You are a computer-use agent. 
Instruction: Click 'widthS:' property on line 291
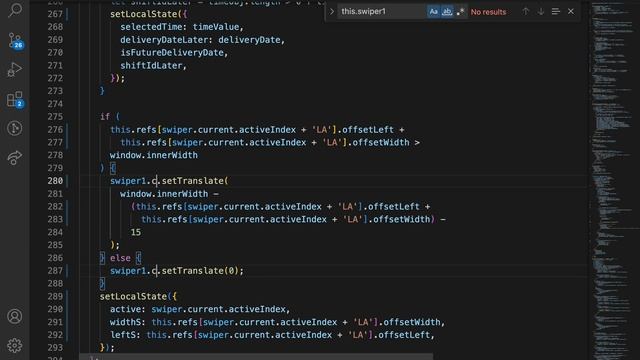click(x=128, y=322)
